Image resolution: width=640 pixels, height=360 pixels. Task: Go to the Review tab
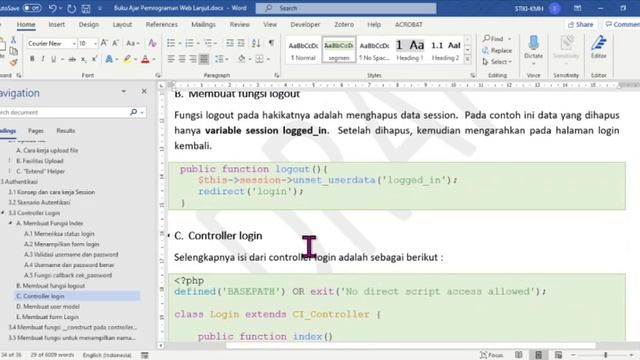point(239,24)
